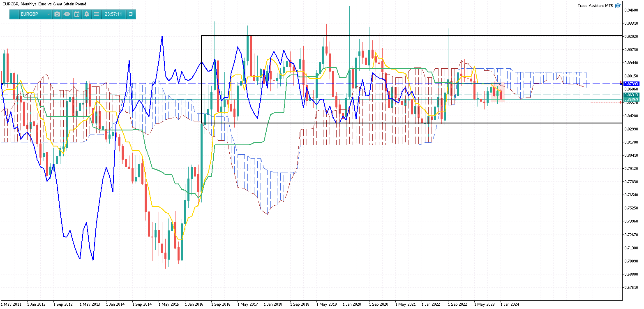Click the '1 May 2023' date label
This screenshot has width=644, height=309.
[x=484, y=305]
